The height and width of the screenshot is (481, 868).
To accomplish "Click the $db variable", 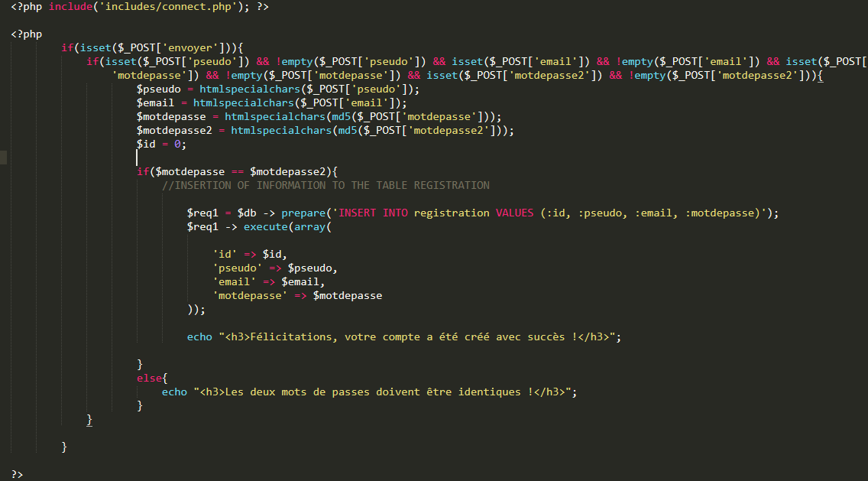I will click(x=247, y=213).
